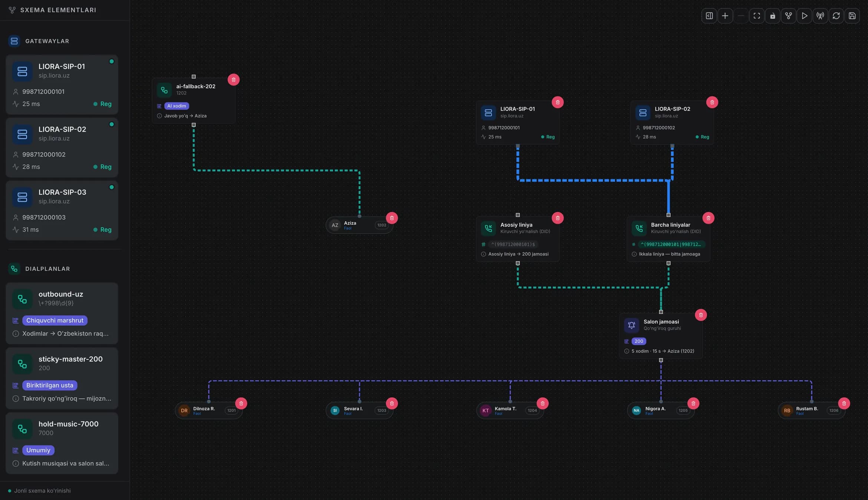Delete the Kamola T. node

pos(543,403)
